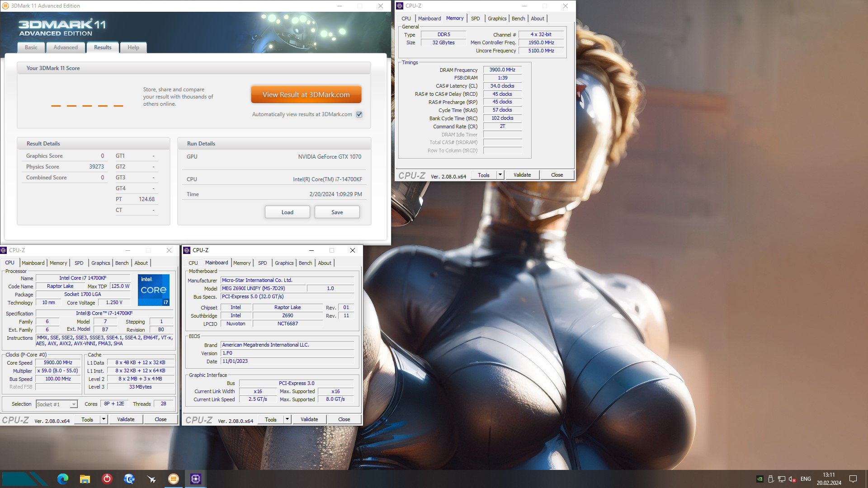Open the Selection Socket #1 combo box

pyautogui.click(x=57, y=404)
